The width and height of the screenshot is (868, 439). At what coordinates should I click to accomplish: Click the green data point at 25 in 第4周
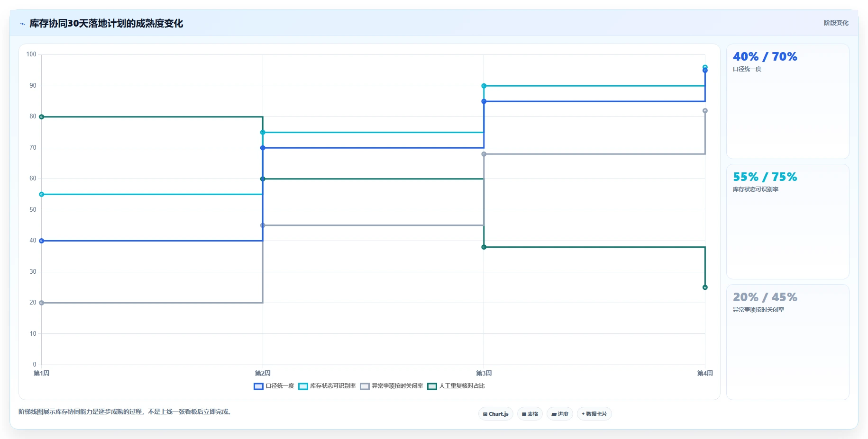pyautogui.click(x=705, y=287)
